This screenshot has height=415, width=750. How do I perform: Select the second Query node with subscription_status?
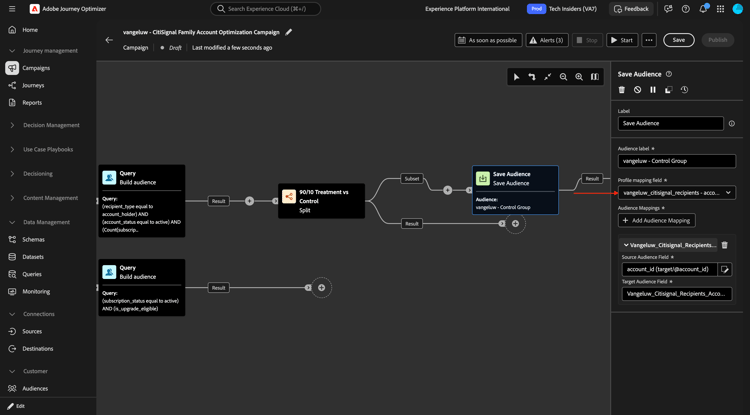click(142, 287)
